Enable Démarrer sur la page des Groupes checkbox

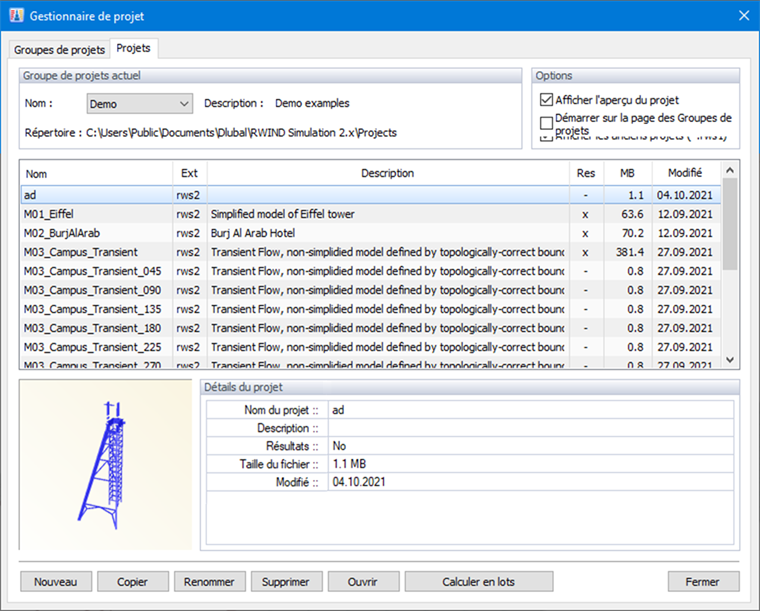click(546, 123)
